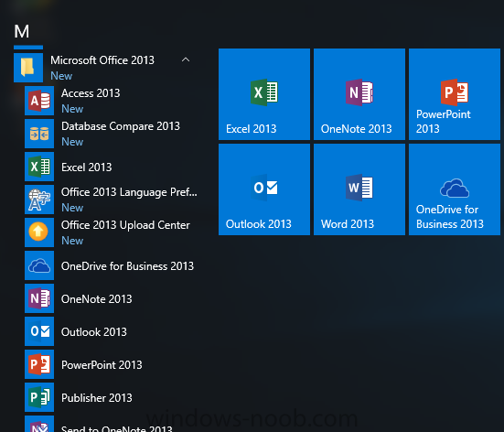The image size is (504, 432).
Task: Click 'Office 2013 Upload Center' text
Action: [x=125, y=225]
